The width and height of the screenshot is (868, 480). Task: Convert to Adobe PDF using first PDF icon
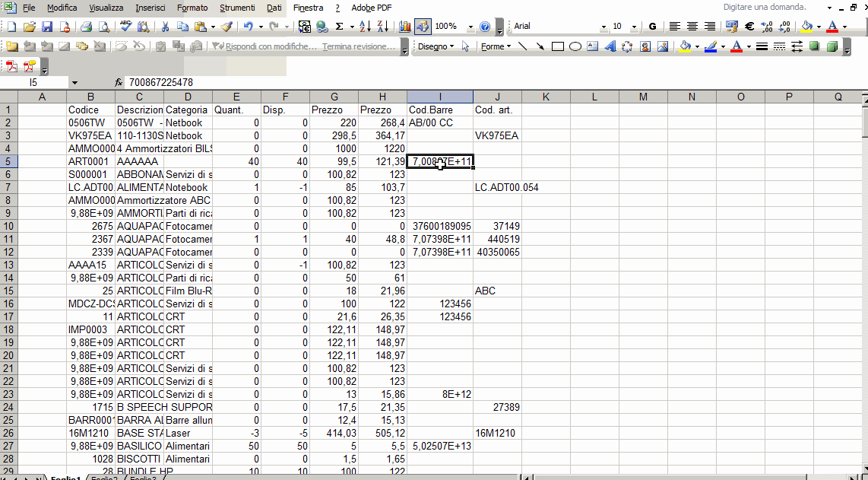click(11, 66)
